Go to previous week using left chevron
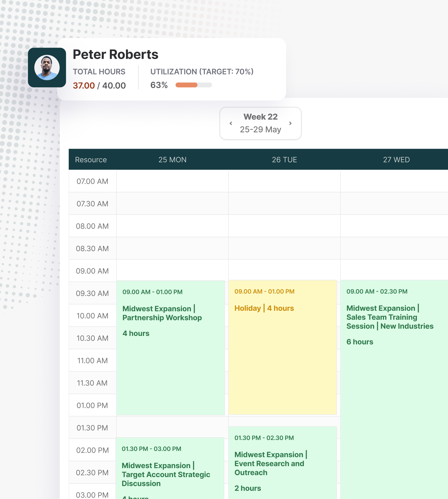 click(x=231, y=123)
